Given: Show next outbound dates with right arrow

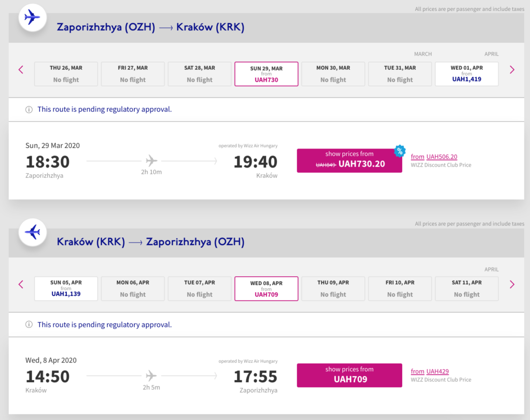Looking at the screenshot, I should pos(512,70).
